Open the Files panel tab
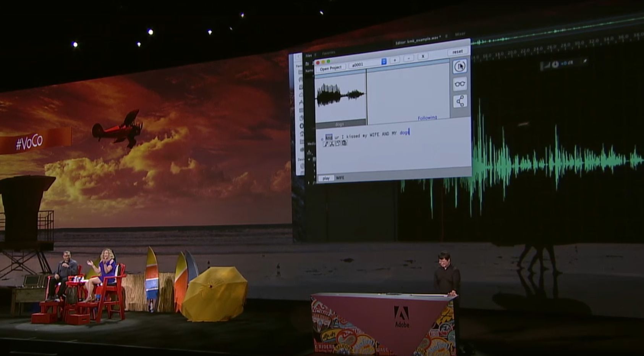Image resolution: width=644 pixels, height=356 pixels. (x=309, y=56)
